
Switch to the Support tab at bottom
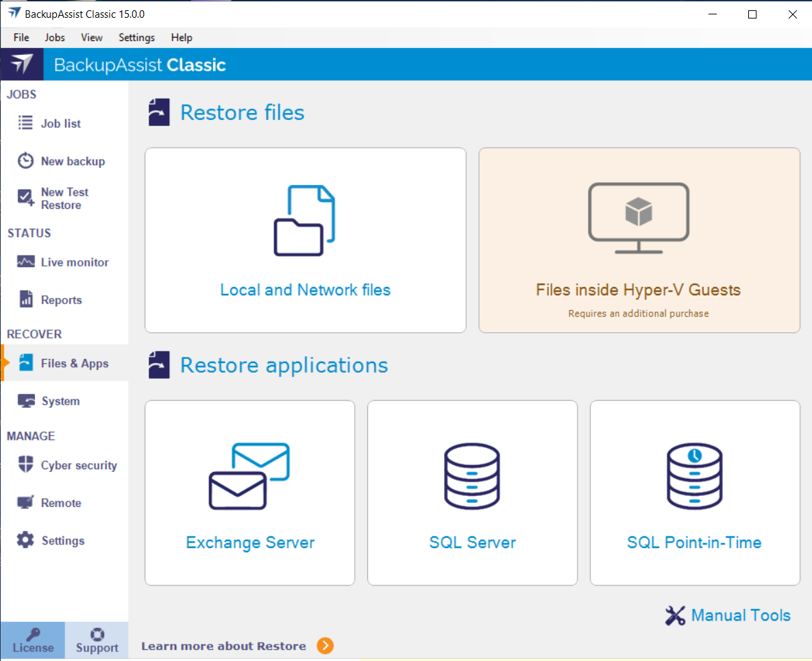click(x=97, y=641)
